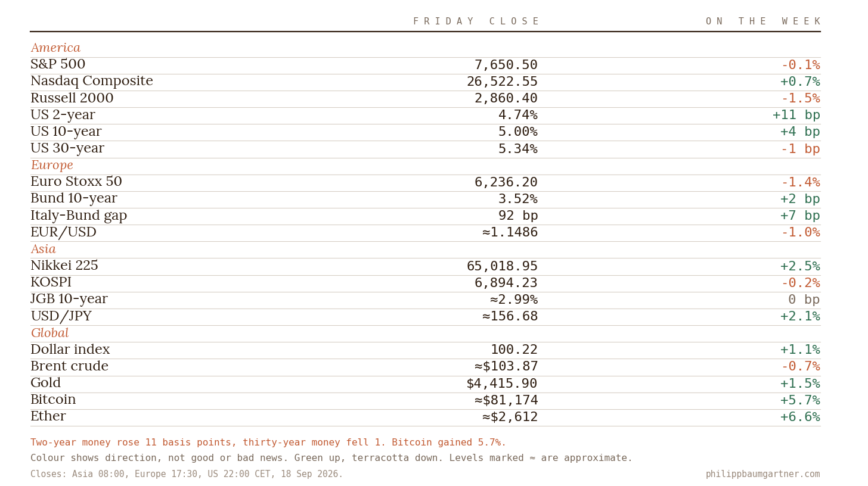Click the Dollar index value 100.22
The height and width of the screenshot is (486, 868).
coord(514,350)
